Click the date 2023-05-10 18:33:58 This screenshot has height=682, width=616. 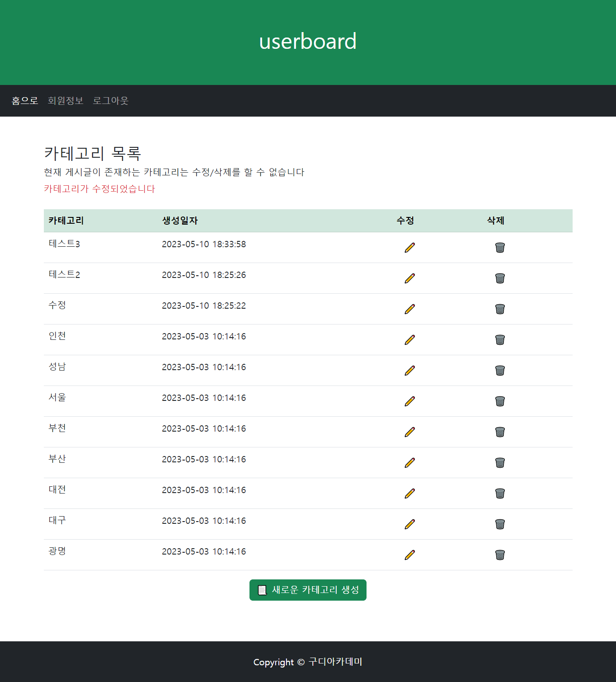point(204,244)
